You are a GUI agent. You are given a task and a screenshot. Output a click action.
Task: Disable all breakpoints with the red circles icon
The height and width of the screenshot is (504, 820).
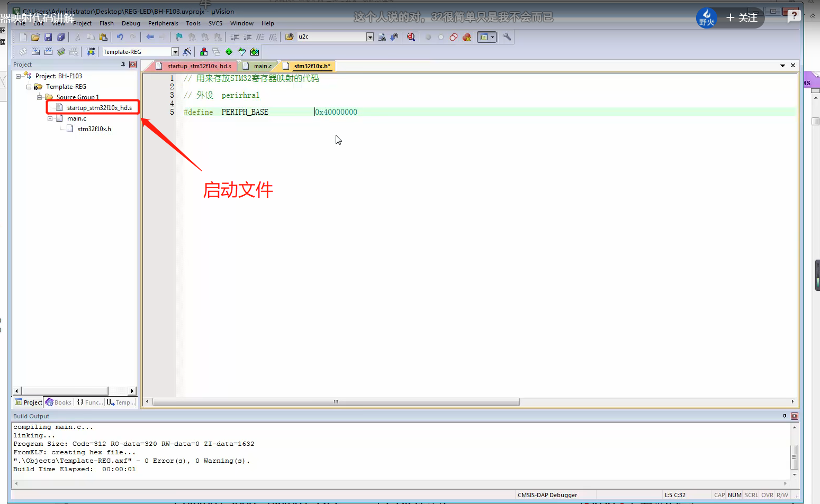coord(454,37)
